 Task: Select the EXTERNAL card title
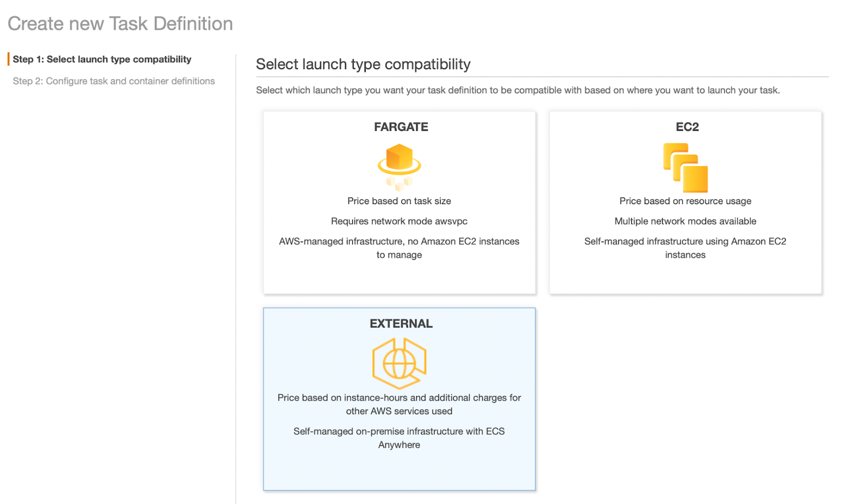coord(400,324)
